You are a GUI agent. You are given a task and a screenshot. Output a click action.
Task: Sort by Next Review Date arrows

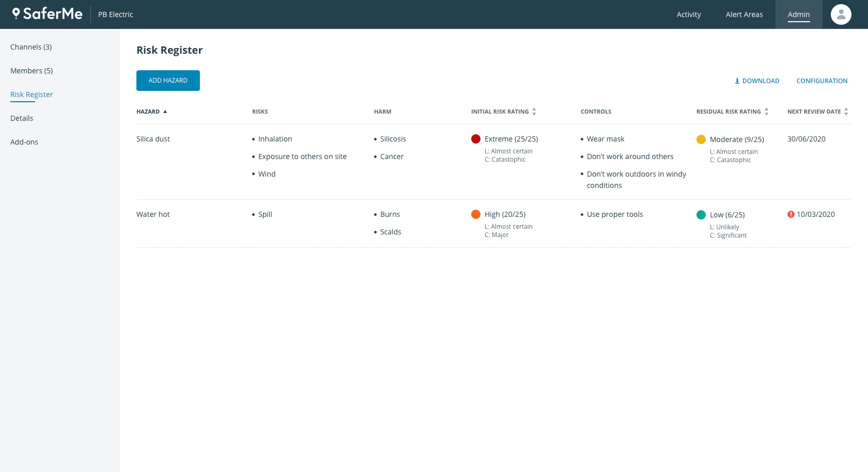pyautogui.click(x=846, y=112)
